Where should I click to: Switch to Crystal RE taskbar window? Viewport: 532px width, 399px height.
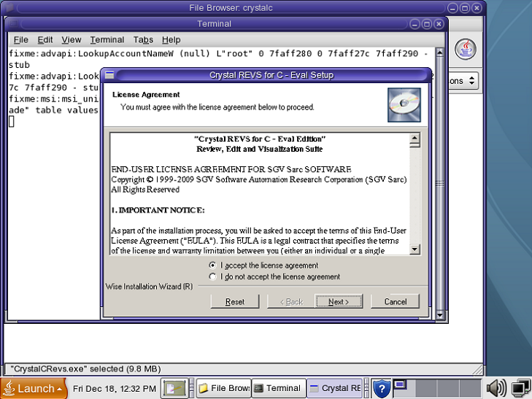click(334, 389)
